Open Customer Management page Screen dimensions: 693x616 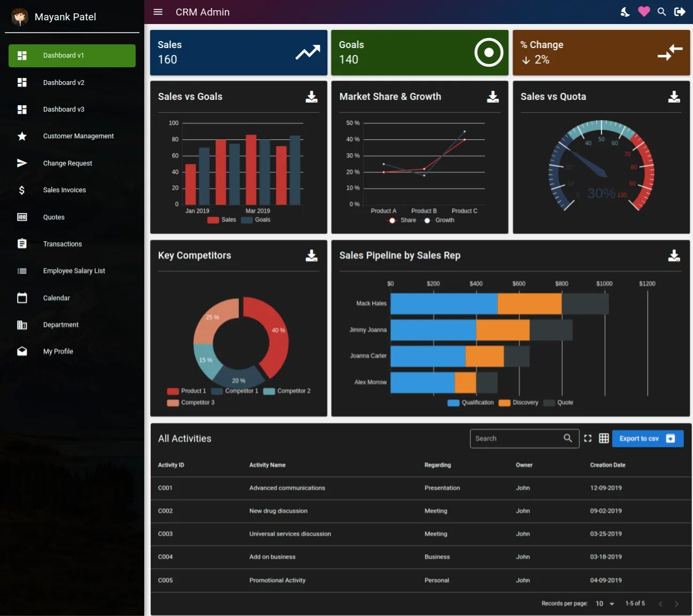[72, 136]
